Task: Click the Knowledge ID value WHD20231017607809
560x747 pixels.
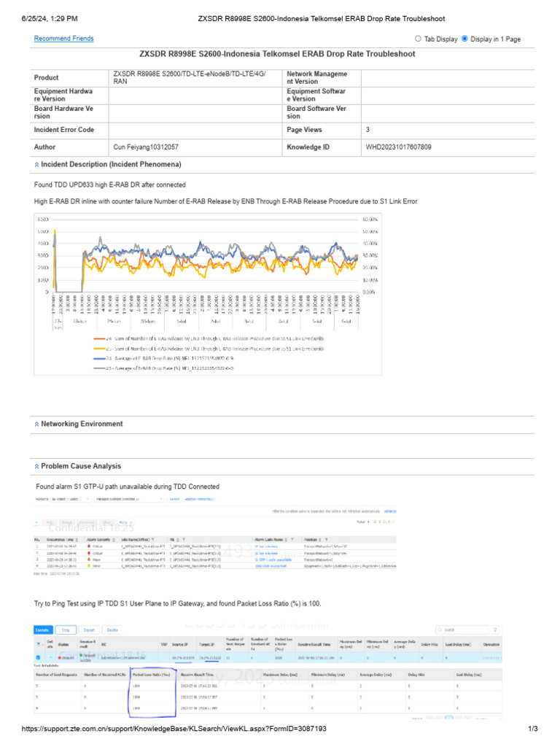Action: tap(399, 147)
